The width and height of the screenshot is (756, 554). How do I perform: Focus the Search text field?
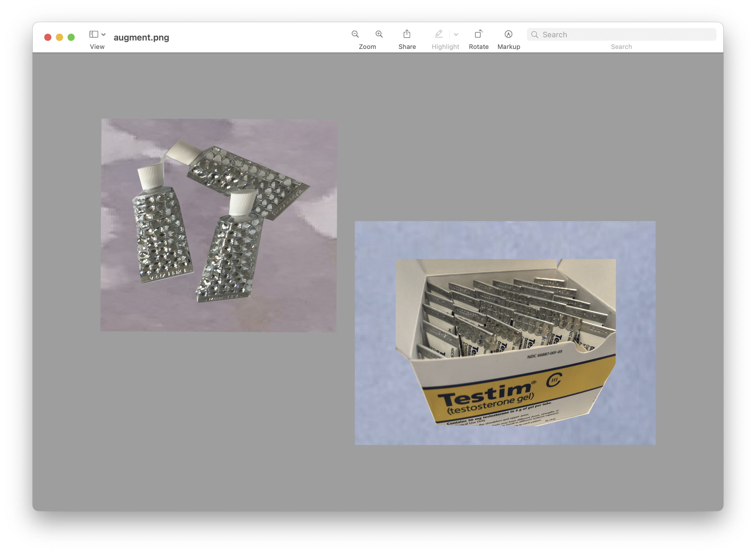click(x=621, y=35)
